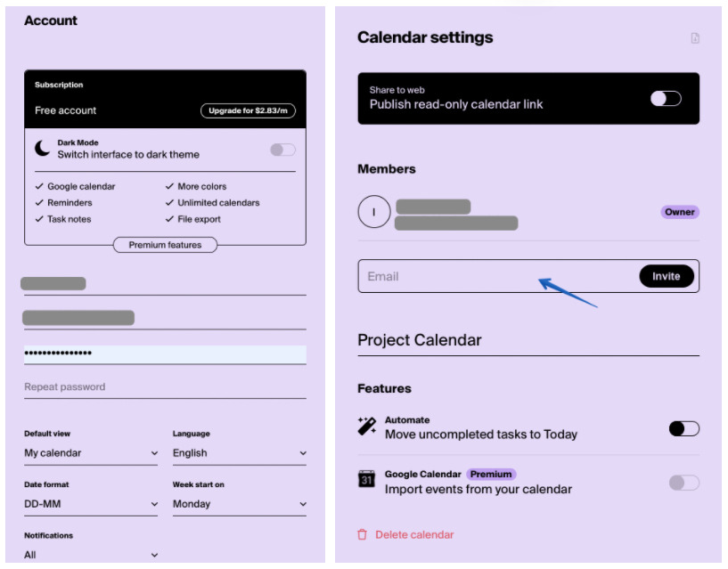728x569 pixels.
Task: Click the Premium features button
Action: tap(165, 245)
